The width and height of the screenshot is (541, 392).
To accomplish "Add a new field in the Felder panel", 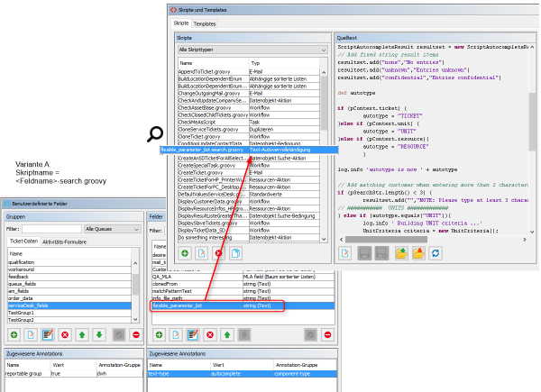I will point(159,334).
